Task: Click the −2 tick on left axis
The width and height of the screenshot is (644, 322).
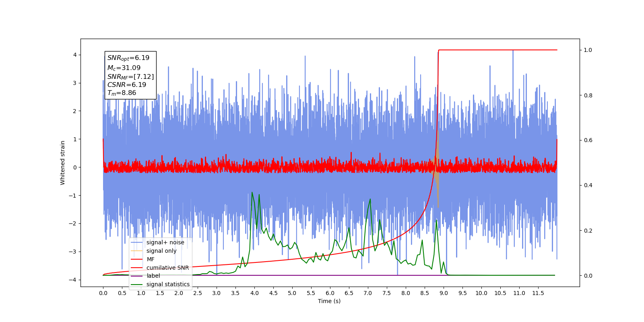Action: (73, 224)
